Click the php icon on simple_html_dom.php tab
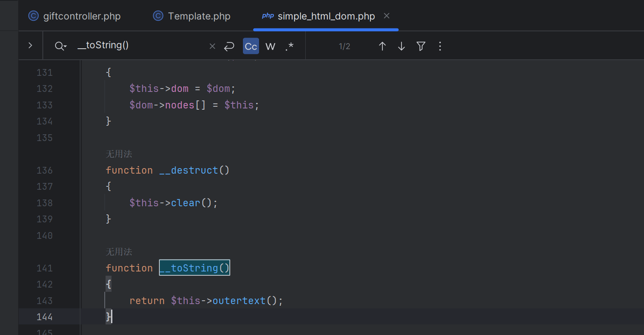The height and width of the screenshot is (335, 644). point(268,16)
